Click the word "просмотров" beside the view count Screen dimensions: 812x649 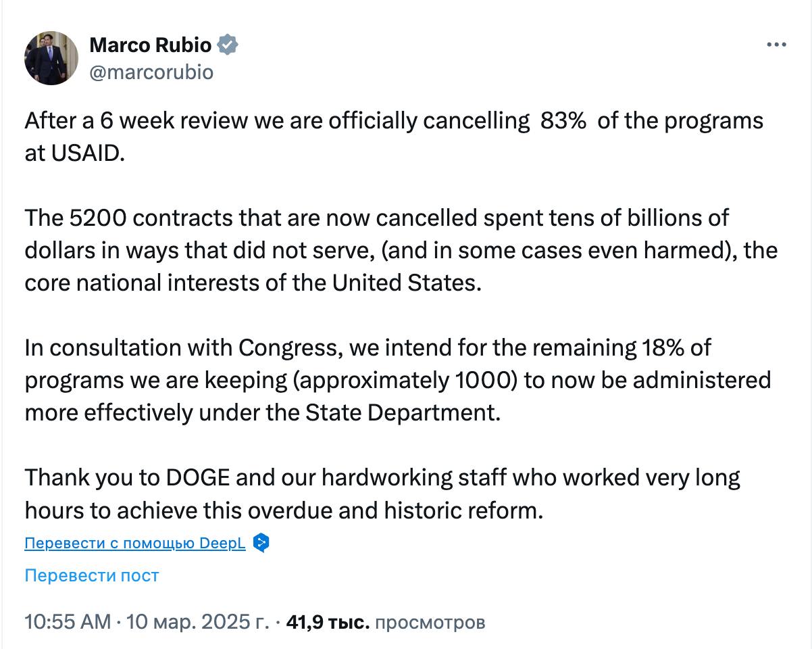(430, 621)
